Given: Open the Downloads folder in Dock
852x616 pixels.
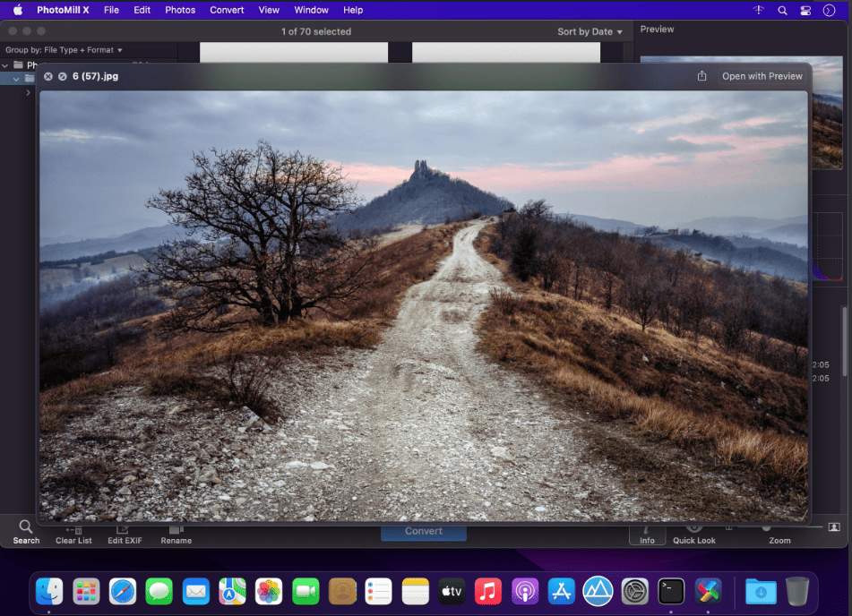Looking at the screenshot, I should [x=761, y=591].
